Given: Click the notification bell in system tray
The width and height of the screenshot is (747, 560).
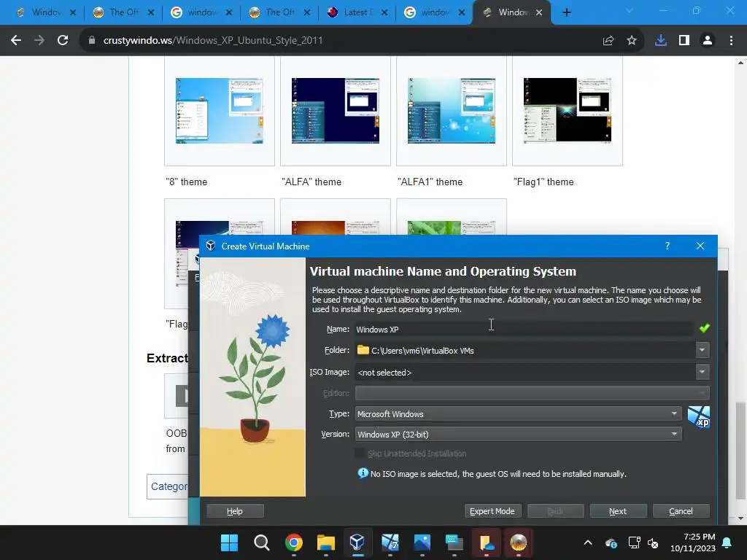Looking at the screenshot, I should pos(727,542).
